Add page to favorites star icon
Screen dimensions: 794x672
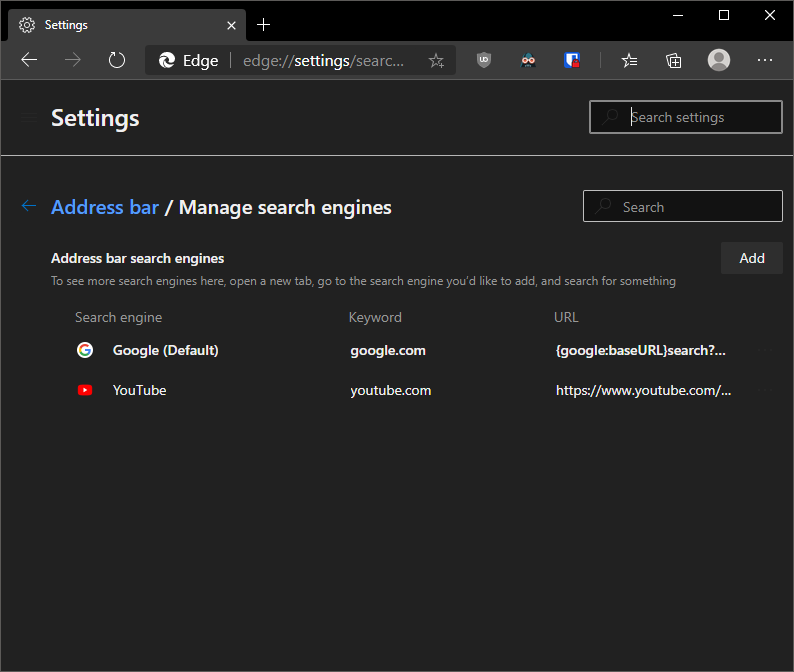[436, 61]
